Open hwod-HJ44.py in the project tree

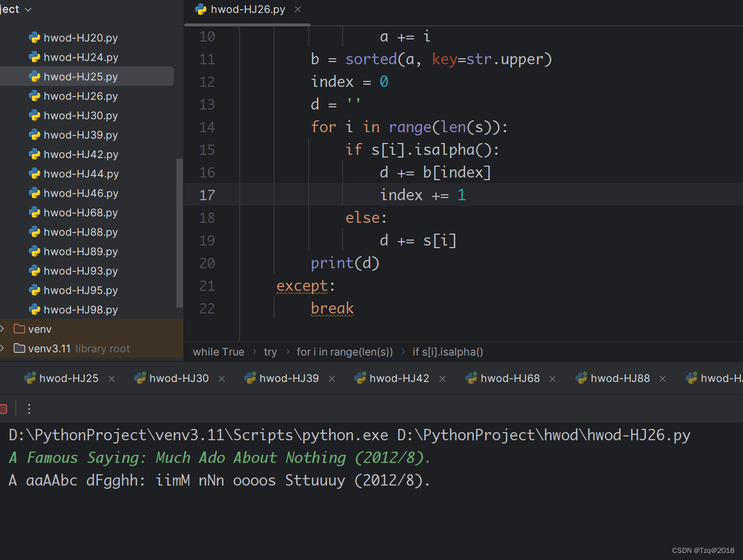(x=80, y=174)
